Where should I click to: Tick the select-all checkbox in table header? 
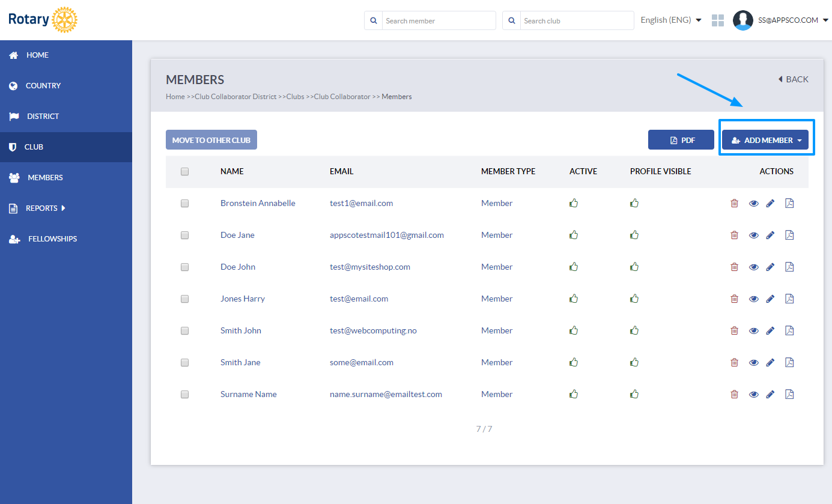pos(184,171)
